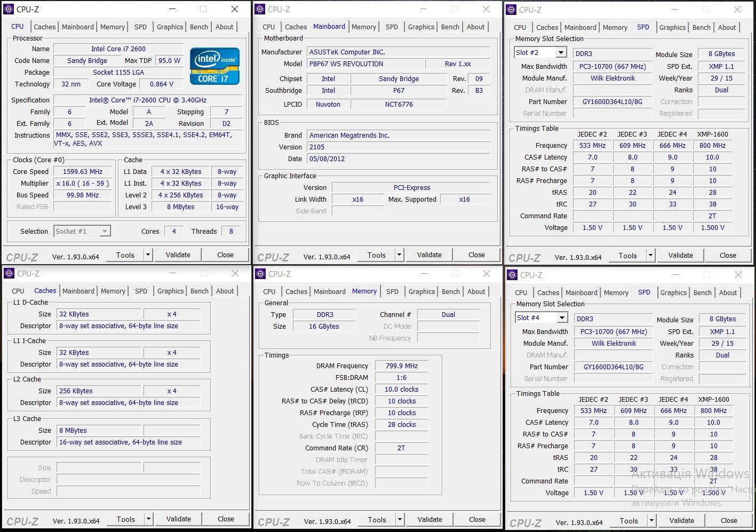Image resolution: width=756 pixels, height=532 pixels.
Task: Click memory Size value 16 GBytes
Action: pos(324,327)
